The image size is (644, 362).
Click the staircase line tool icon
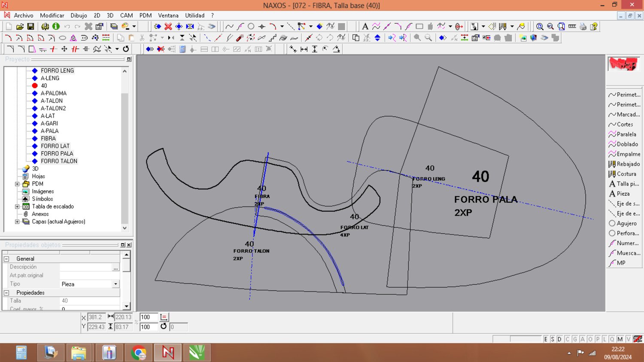click(272, 38)
